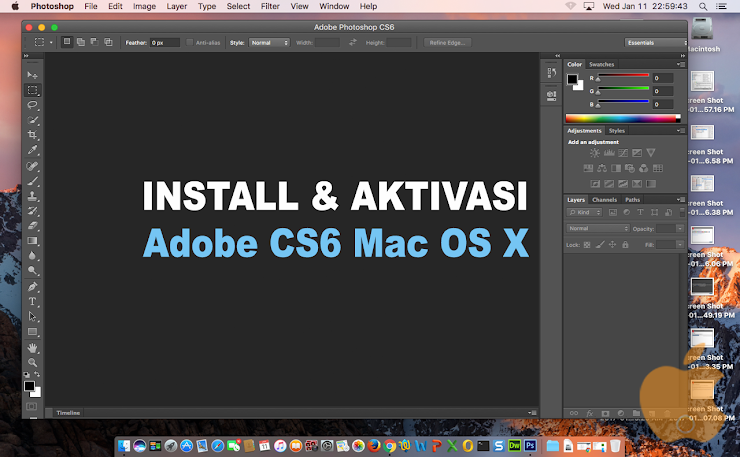
Task: Enable the Anti-alias checkbox
Action: (190, 42)
